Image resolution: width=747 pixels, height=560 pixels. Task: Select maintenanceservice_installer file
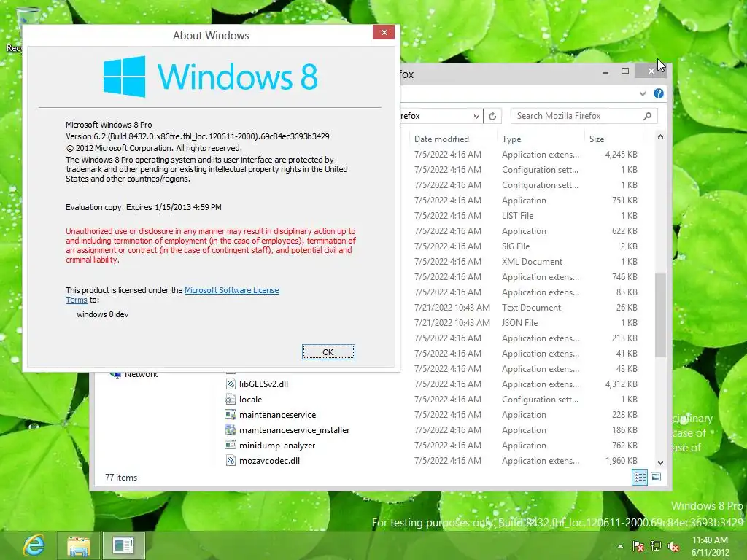coord(295,429)
